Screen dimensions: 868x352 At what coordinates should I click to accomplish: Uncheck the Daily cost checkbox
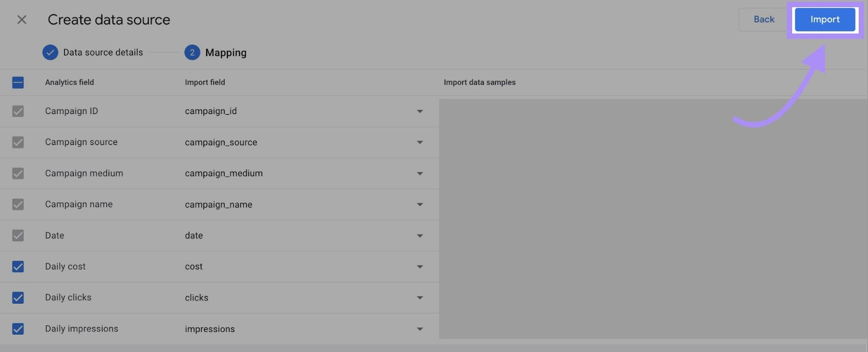[x=18, y=267]
